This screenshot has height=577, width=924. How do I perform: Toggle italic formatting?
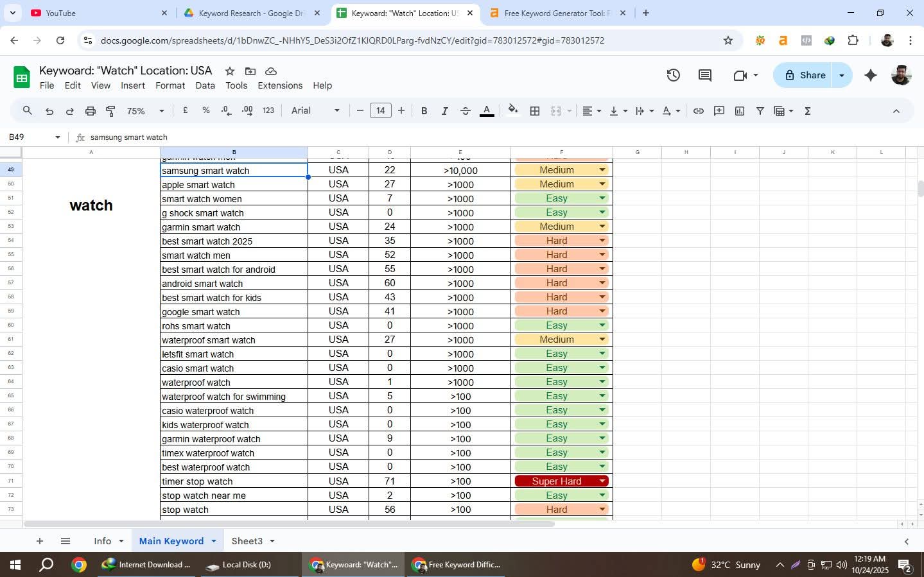coord(444,110)
